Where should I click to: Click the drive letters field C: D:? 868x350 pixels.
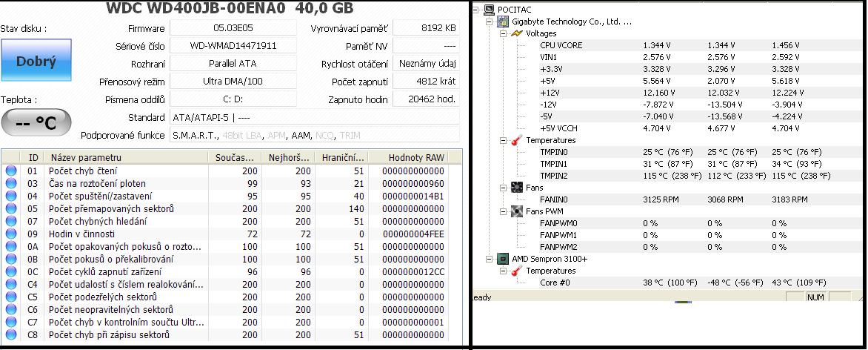(x=233, y=100)
